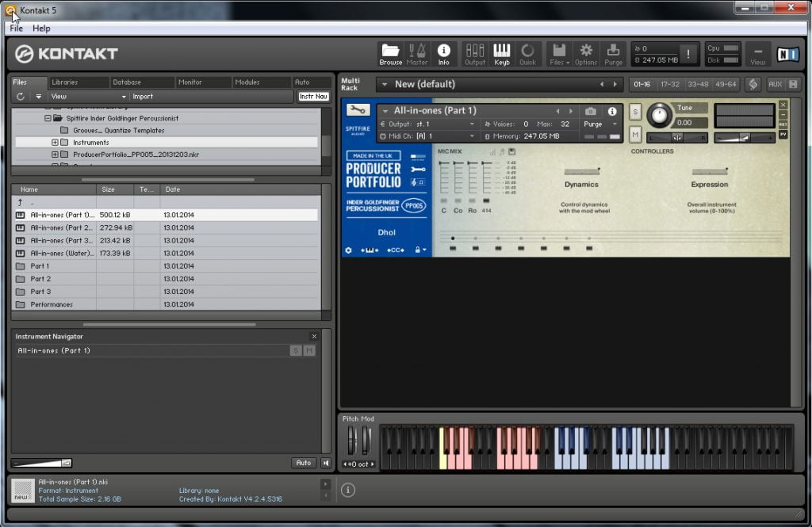Toggle the rack AUX sends view

point(775,84)
